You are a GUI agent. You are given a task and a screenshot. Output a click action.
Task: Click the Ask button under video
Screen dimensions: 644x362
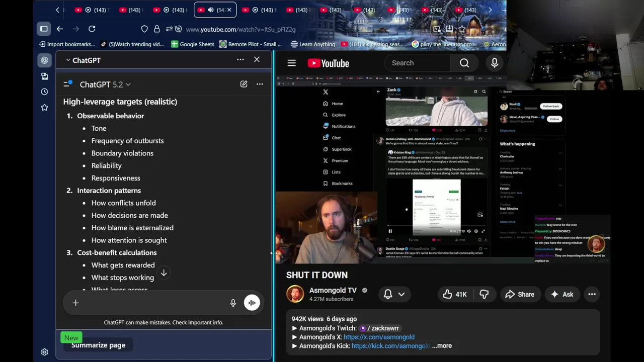562,294
